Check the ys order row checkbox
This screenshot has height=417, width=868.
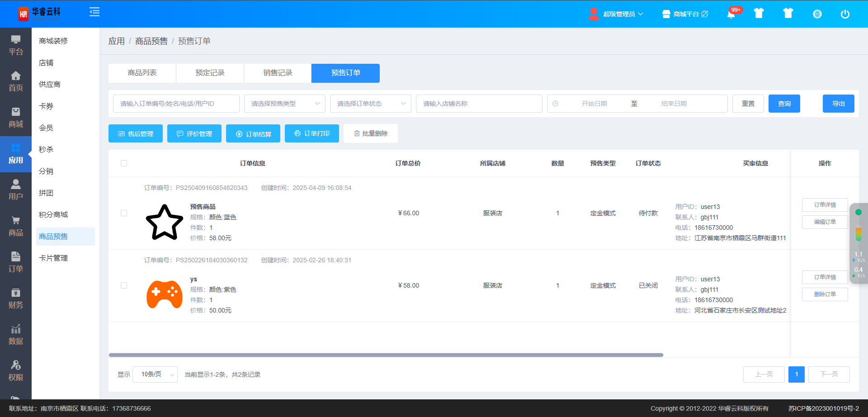(124, 285)
